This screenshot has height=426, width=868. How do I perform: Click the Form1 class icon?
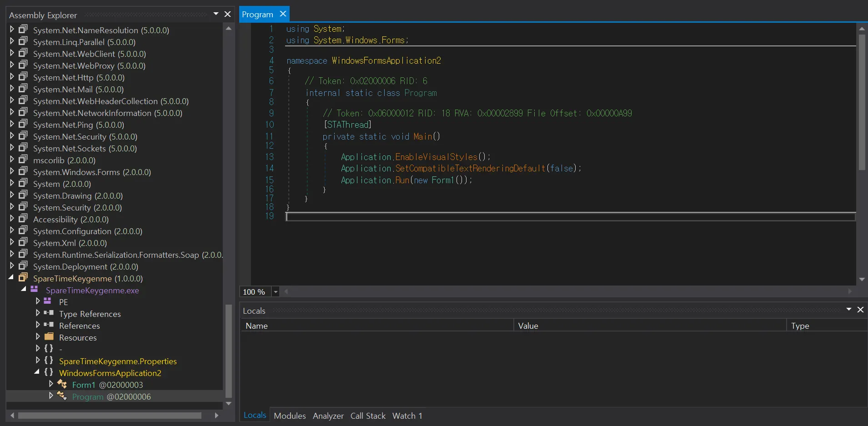[x=62, y=384]
